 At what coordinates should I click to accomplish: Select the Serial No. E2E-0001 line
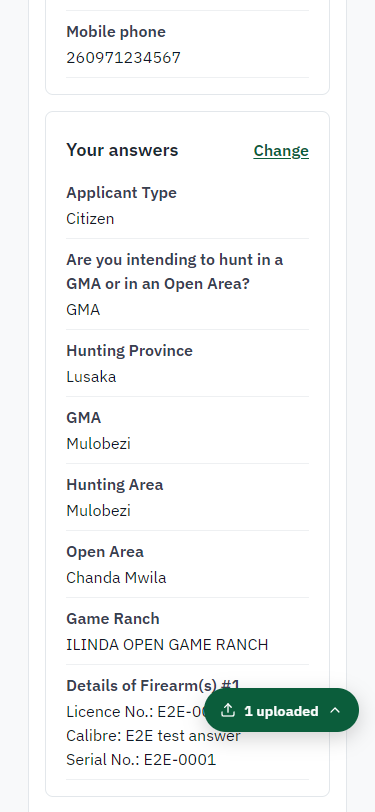pos(141,760)
